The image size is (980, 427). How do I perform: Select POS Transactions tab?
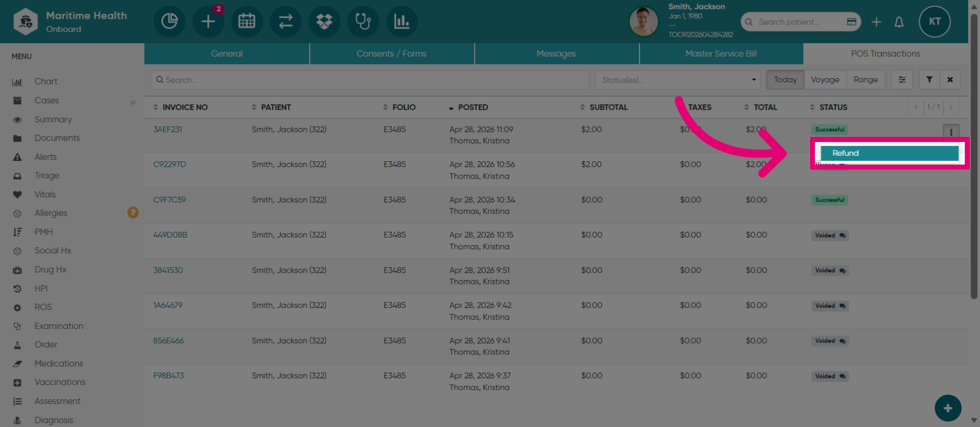[x=886, y=54]
